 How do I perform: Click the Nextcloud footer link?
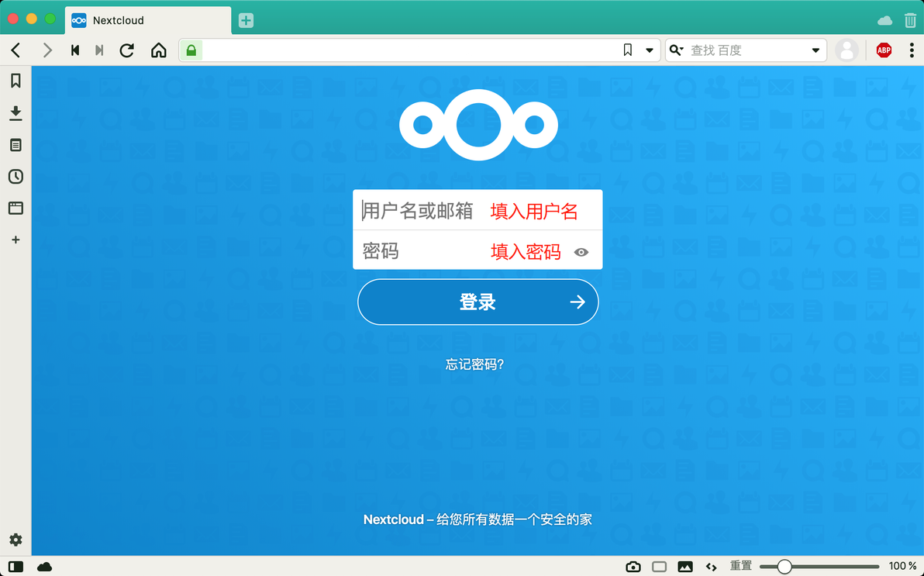pyautogui.click(x=393, y=519)
